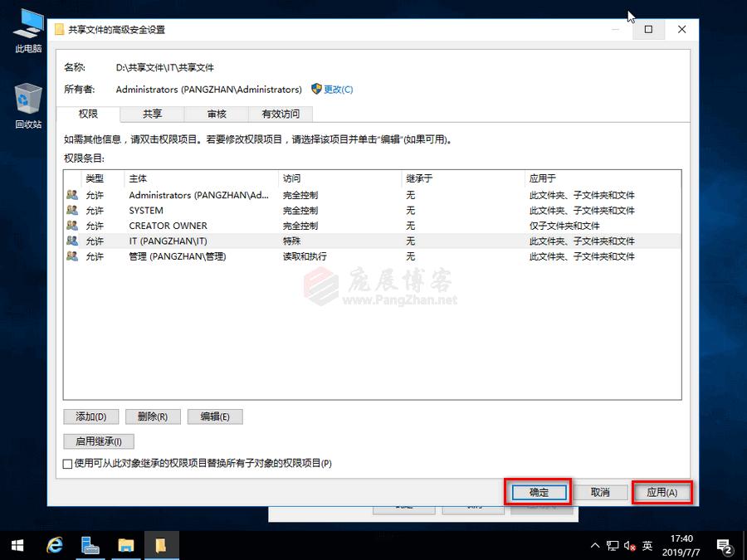
Task: Open File Explorer from the taskbar
Action: tap(126, 545)
